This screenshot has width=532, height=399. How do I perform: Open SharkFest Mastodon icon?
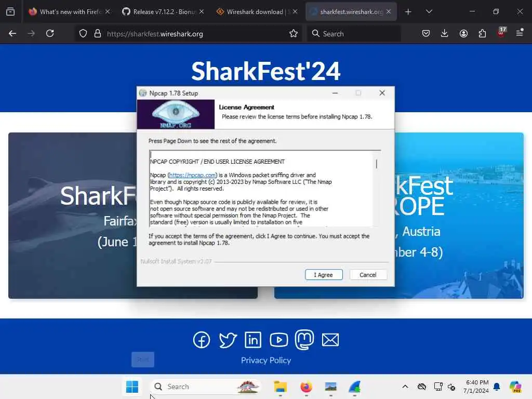point(304,339)
